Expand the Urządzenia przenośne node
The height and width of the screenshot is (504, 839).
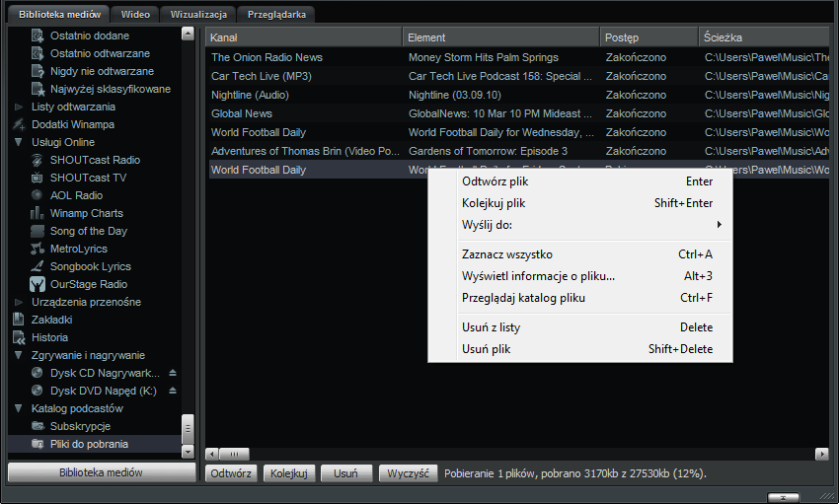point(19,302)
